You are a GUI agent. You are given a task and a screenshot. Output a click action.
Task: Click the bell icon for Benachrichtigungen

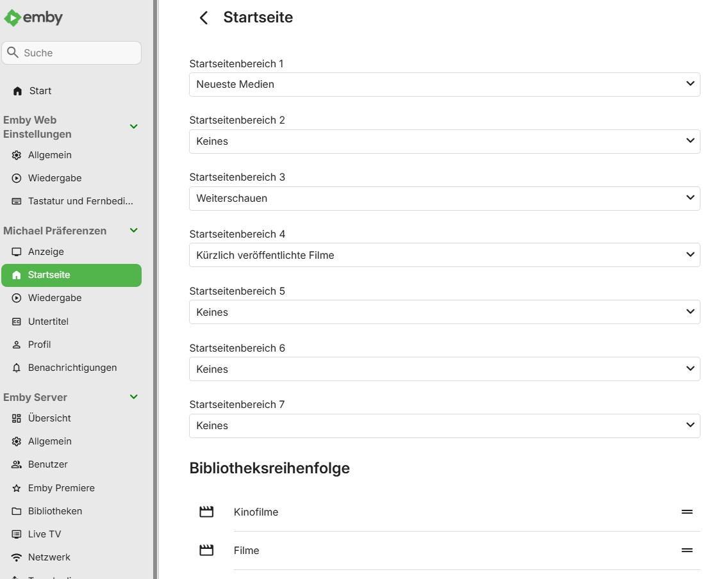click(17, 368)
